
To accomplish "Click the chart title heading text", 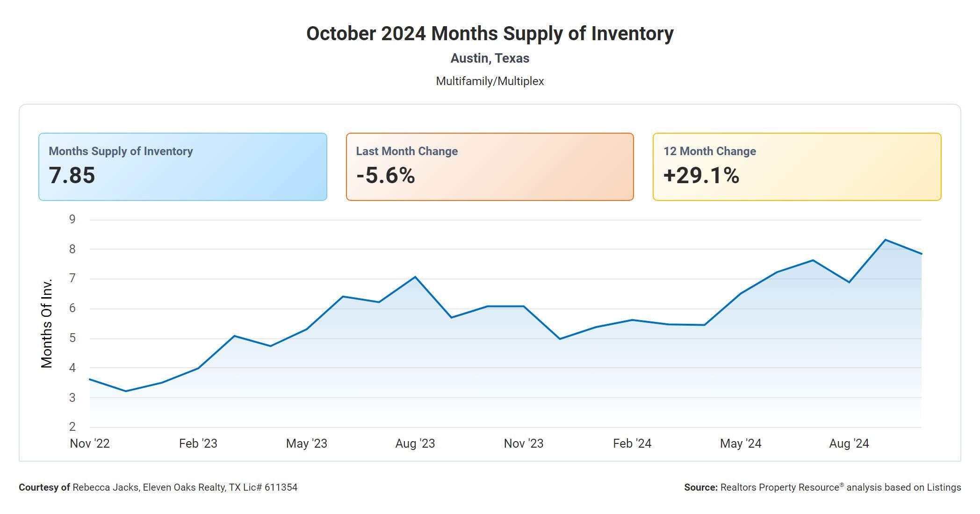I will (x=490, y=34).
